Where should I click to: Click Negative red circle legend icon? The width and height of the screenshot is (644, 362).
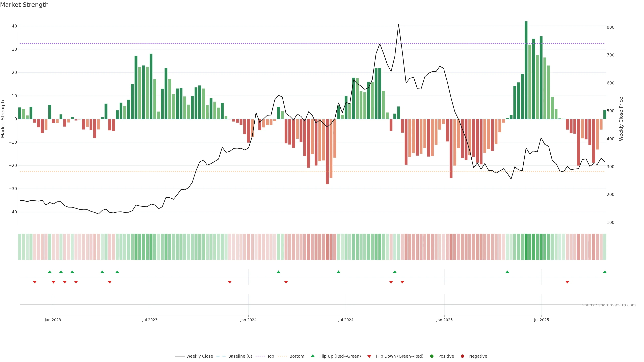point(462,356)
